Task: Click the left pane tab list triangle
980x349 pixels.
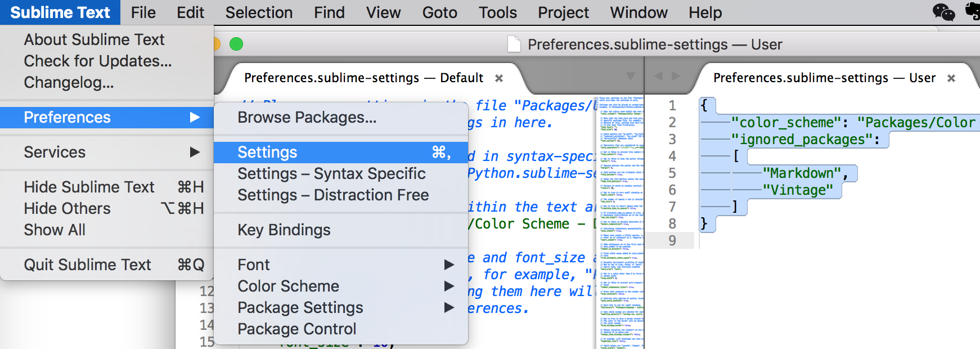Action: pos(631,76)
